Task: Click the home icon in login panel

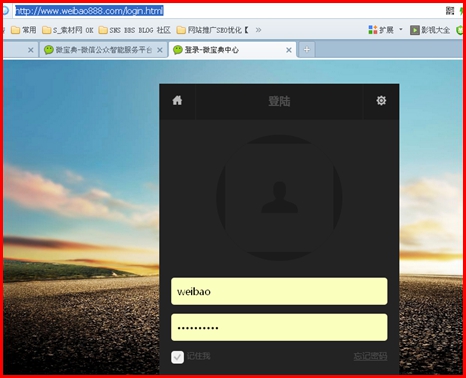Action: (x=177, y=100)
